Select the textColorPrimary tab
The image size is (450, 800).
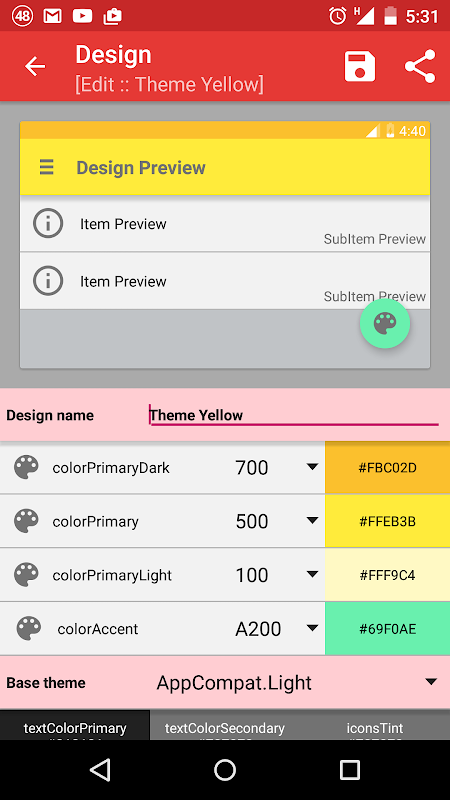pyautogui.click(x=75, y=725)
